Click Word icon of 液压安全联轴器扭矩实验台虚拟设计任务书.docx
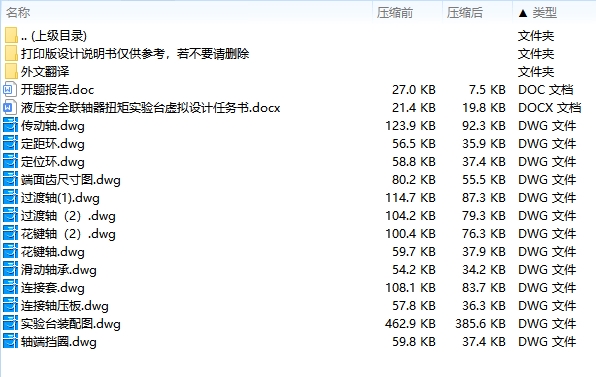 point(10,108)
